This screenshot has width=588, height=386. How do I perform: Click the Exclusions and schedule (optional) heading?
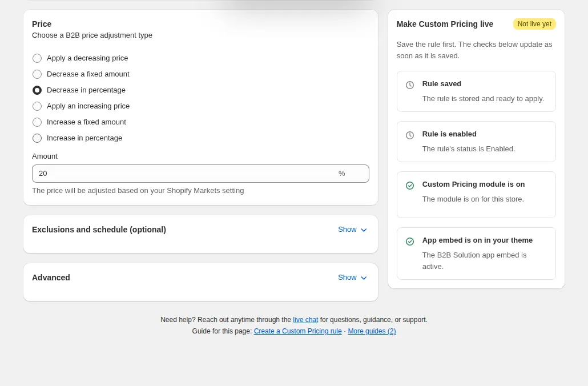pos(99,230)
